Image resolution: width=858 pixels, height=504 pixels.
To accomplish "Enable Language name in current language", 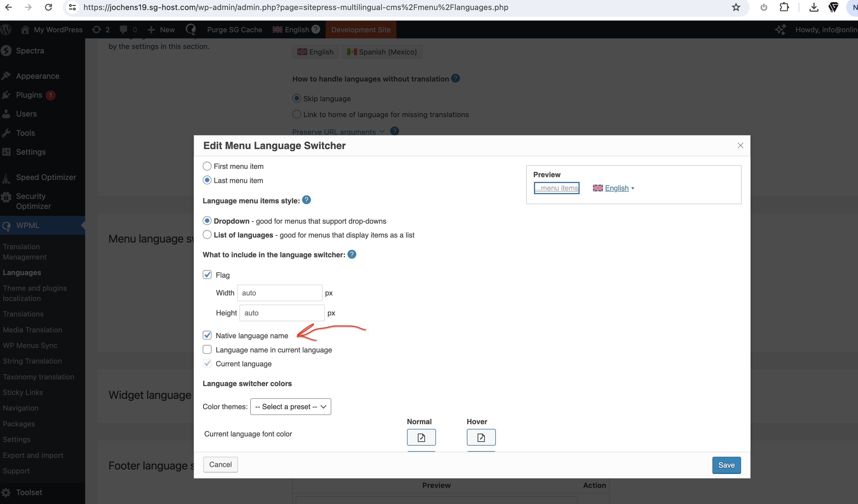I will pyautogui.click(x=207, y=350).
